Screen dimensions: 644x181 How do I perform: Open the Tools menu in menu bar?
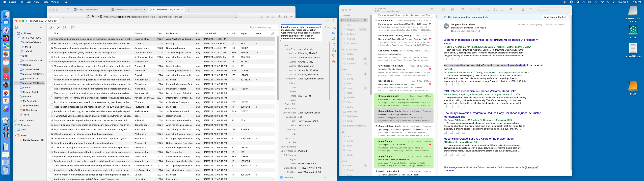click(x=45, y=2)
